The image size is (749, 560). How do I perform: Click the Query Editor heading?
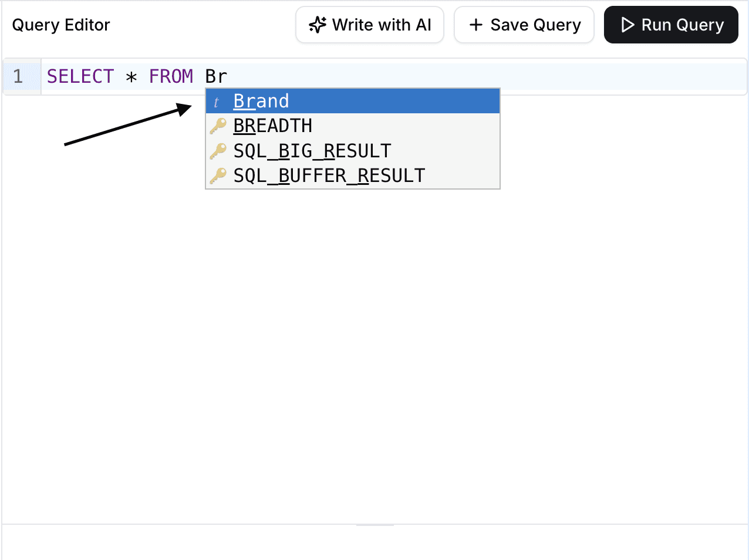[x=61, y=25]
